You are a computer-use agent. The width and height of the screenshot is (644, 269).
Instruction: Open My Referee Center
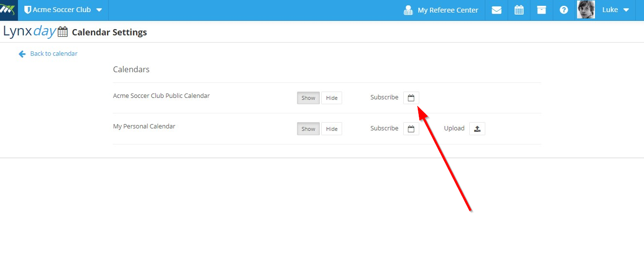[x=441, y=10]
